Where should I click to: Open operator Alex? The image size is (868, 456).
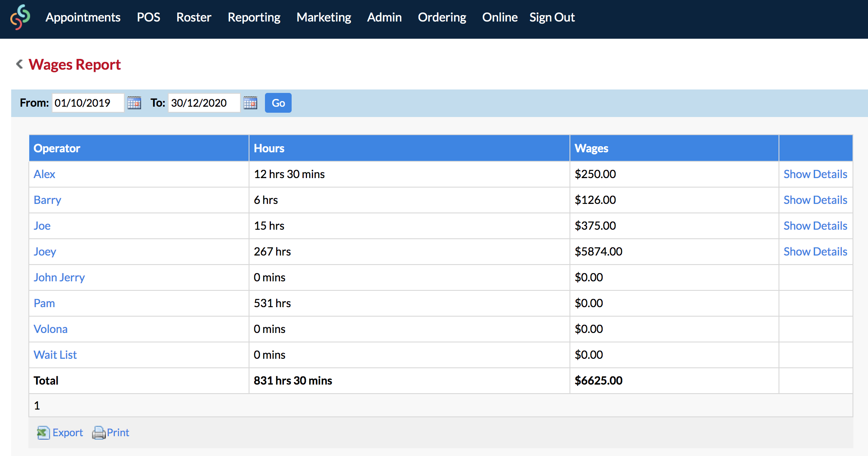(44, 174)
